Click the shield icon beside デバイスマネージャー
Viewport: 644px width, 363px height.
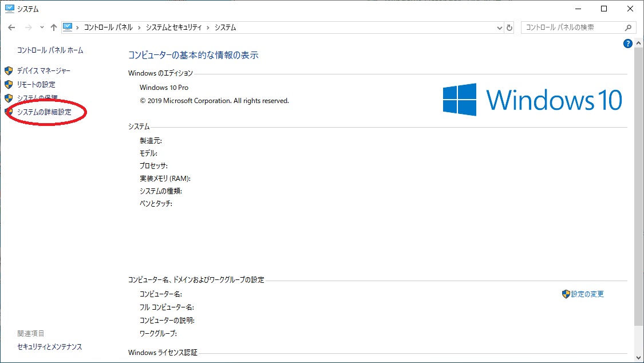click(x=8, y=70)
